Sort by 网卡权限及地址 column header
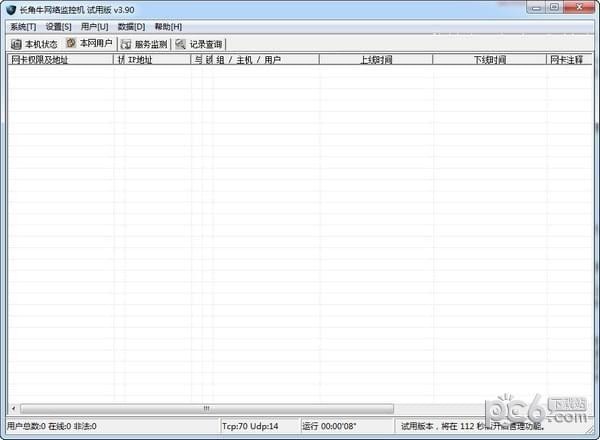The height and width of the screenshot is (440, 600). pyautogui.click(x=60, y=60)
